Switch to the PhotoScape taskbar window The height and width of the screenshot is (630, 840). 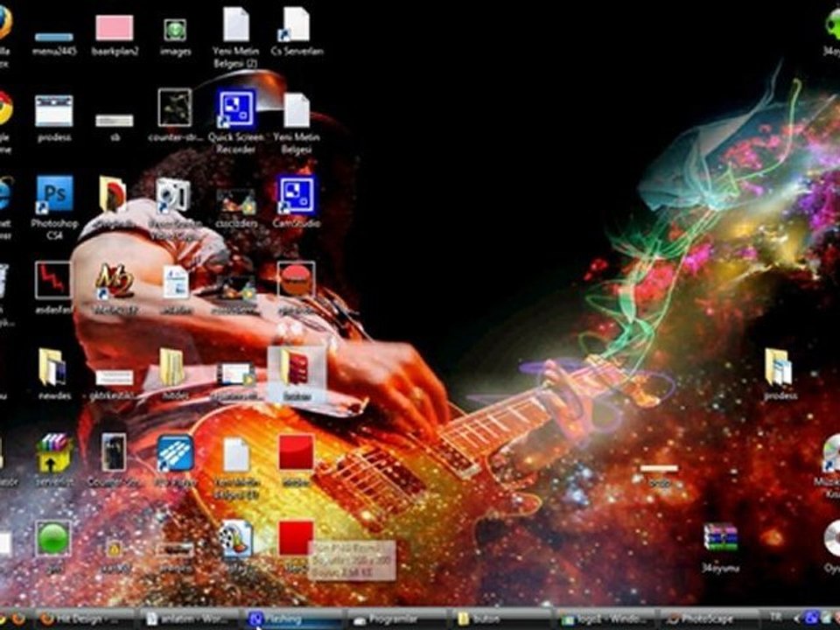tap(710, 619)
